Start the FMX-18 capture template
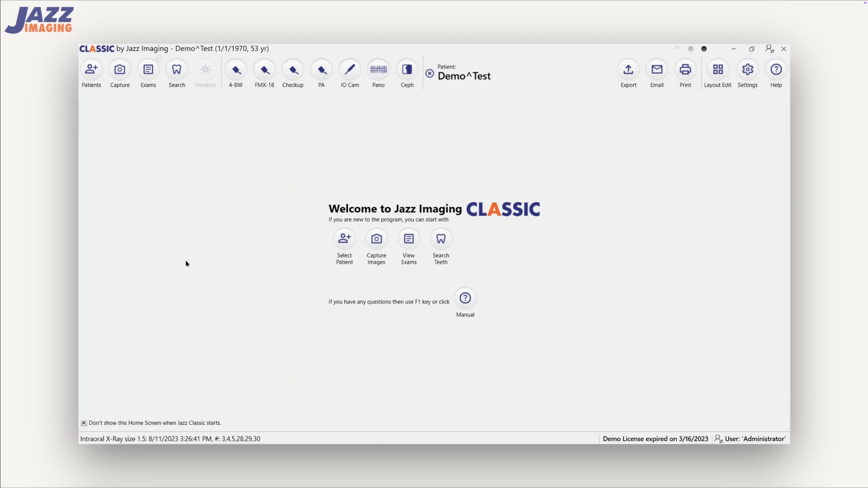This screenshot has height=488, width=868. pyautogui.click(x=264, y=70)
